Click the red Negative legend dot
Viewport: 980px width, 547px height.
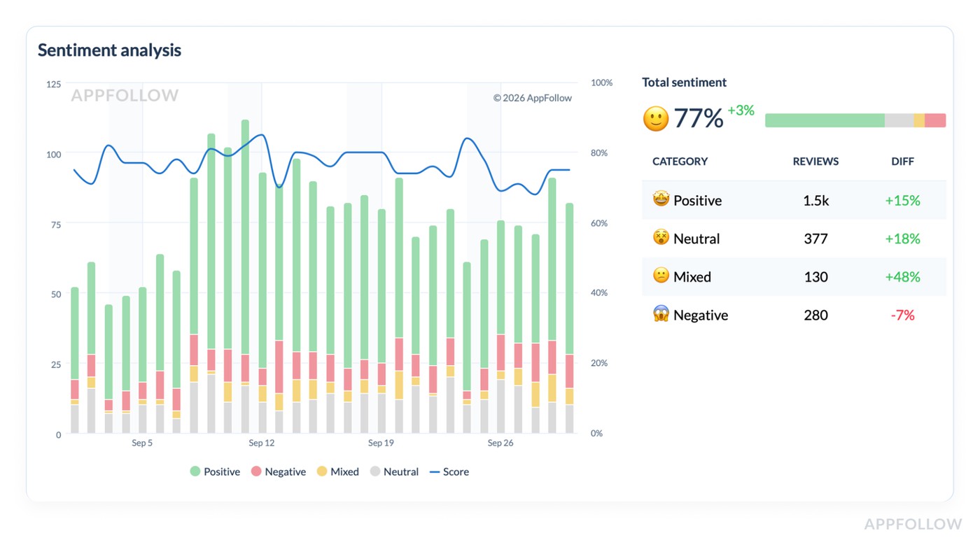[x=258, y=471]
